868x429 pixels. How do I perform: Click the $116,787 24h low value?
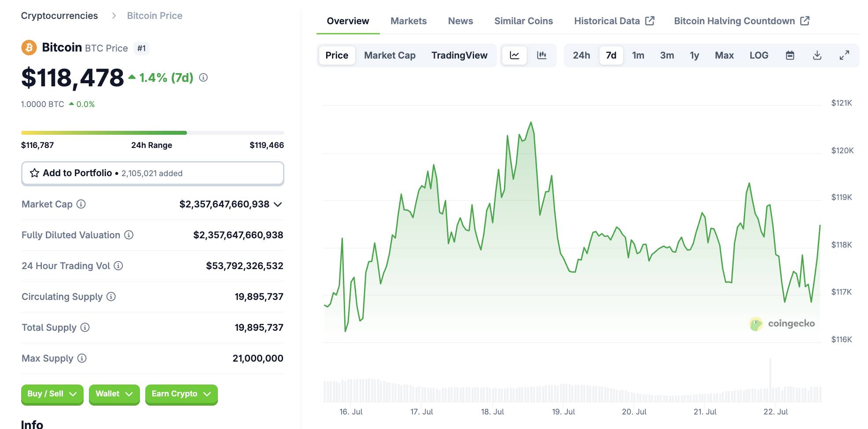[37, 145]
